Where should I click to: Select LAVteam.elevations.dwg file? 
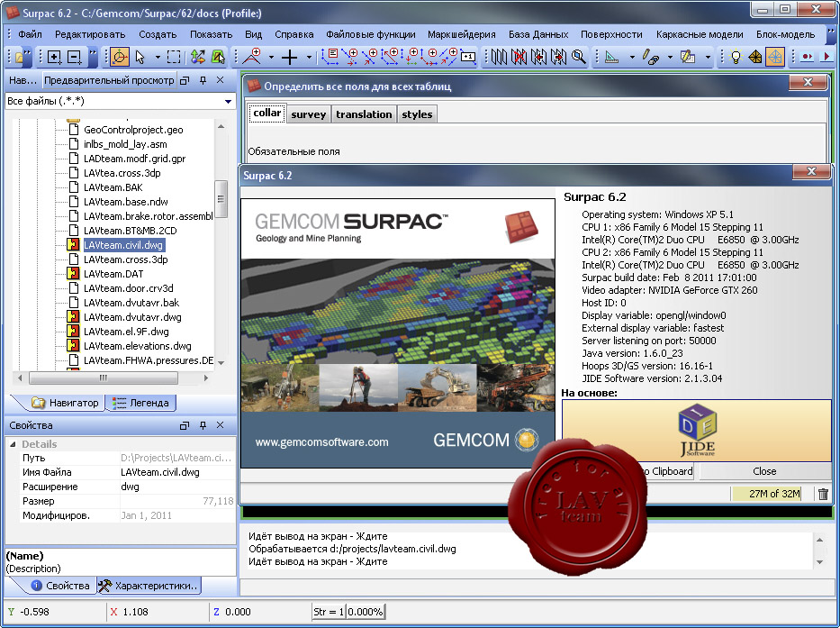pyautogui.click(x=138, y=346)
